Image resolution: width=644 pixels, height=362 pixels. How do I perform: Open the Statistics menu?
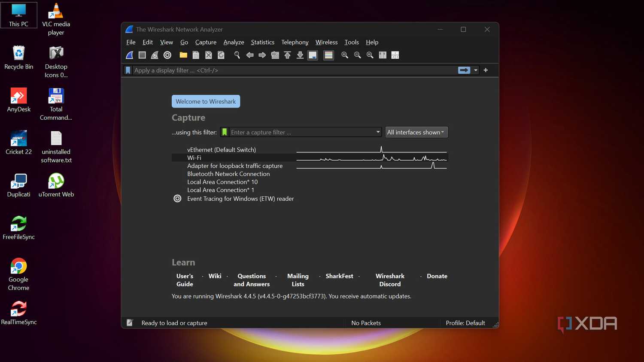(263, 42)
